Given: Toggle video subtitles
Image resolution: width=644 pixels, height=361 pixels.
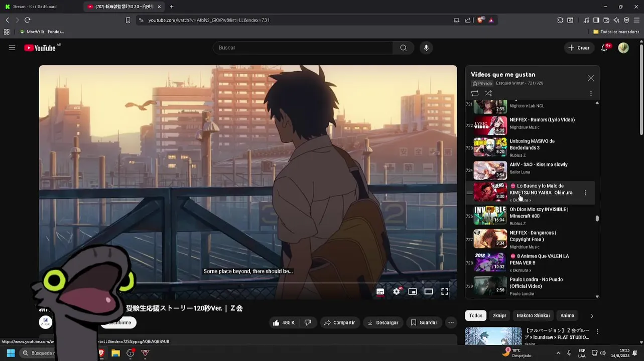Looking at the screenshot, I should [380, 291].
